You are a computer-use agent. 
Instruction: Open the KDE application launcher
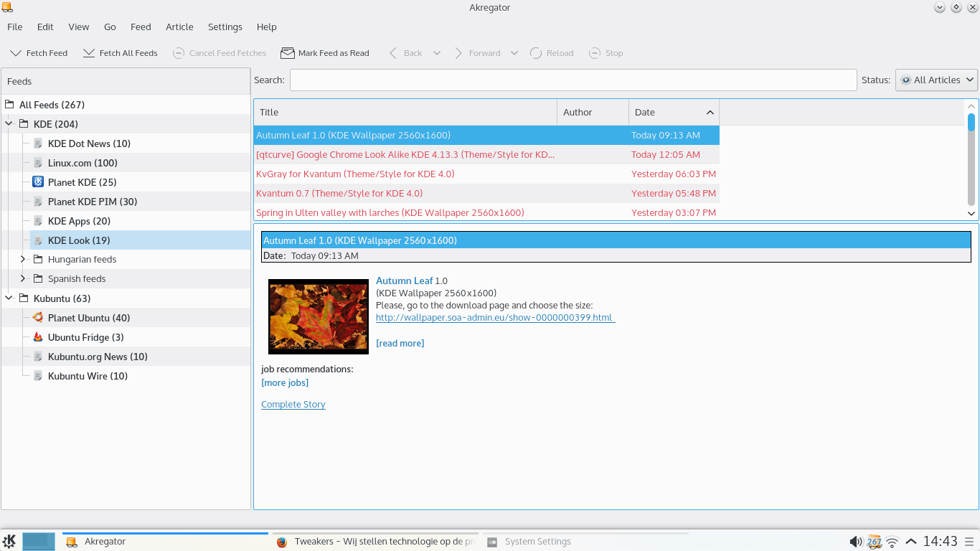(9, 542)
